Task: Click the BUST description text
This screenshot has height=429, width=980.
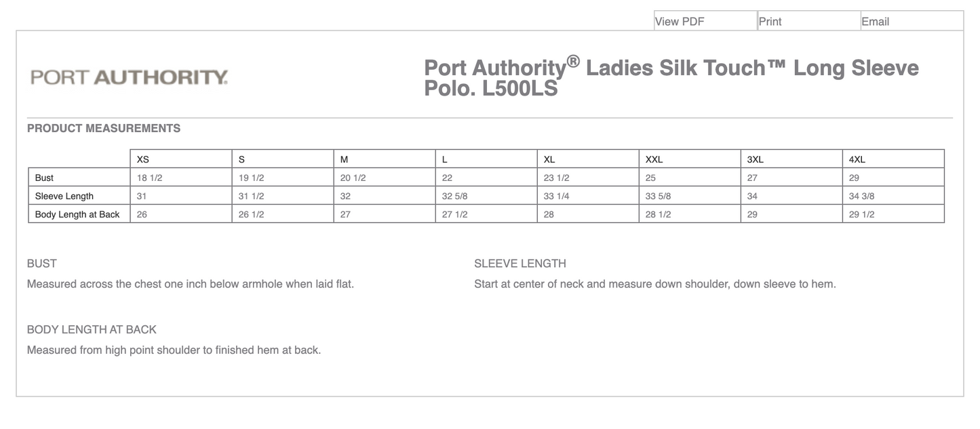Action: (190, 283)
